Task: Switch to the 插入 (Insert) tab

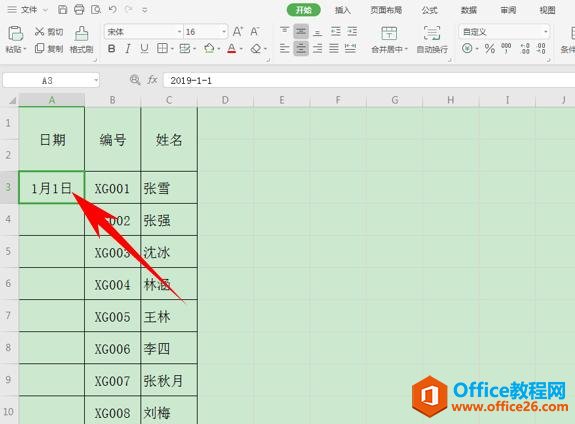Action: pos(343,10)
